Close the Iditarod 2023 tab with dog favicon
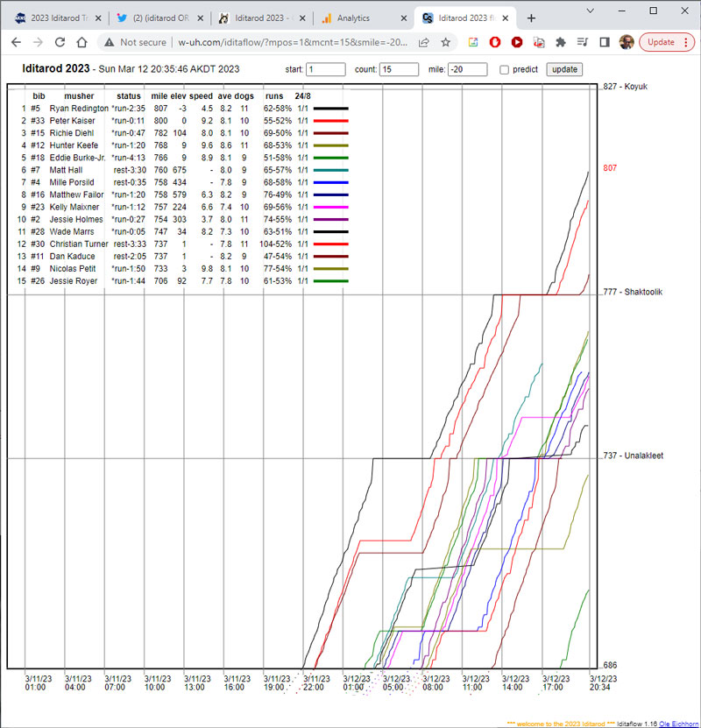This screenshot has width=701, height=728. [302, 18]
